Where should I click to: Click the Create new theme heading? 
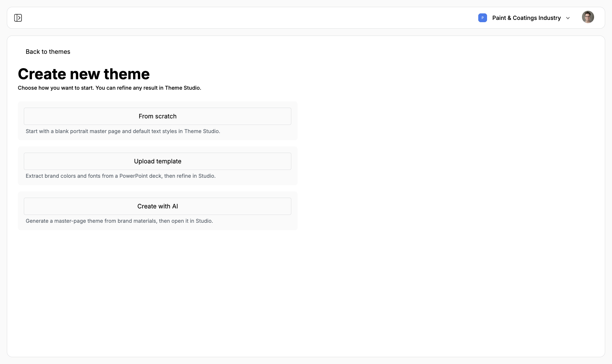coord(84,74)
